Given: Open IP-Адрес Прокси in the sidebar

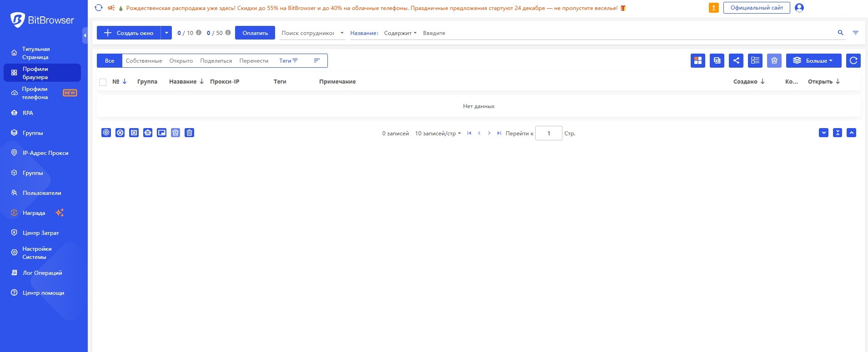Looking at the screenshot, I should coord(45,153).
